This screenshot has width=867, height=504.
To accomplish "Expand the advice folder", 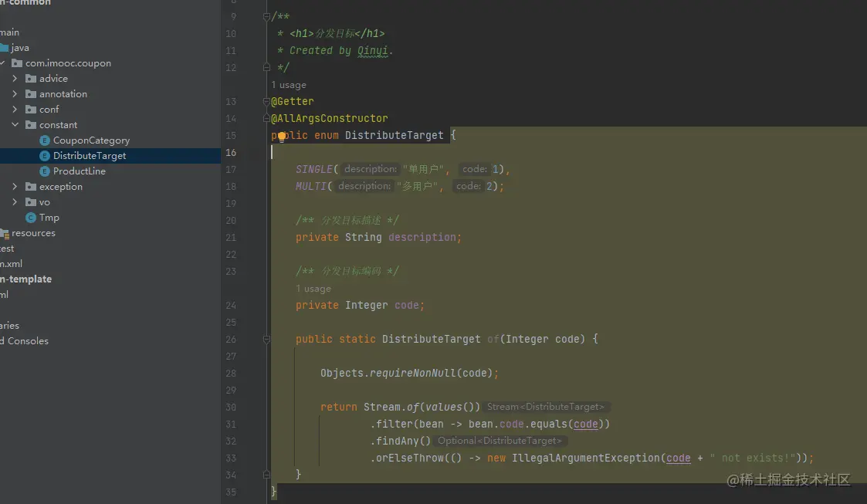I will pos(15,79).
